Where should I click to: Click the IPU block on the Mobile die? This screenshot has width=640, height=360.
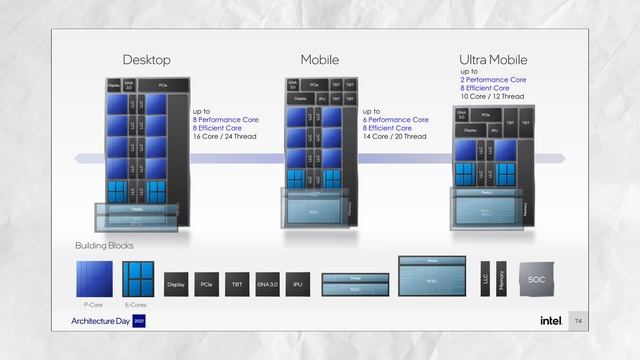[322, 99]
